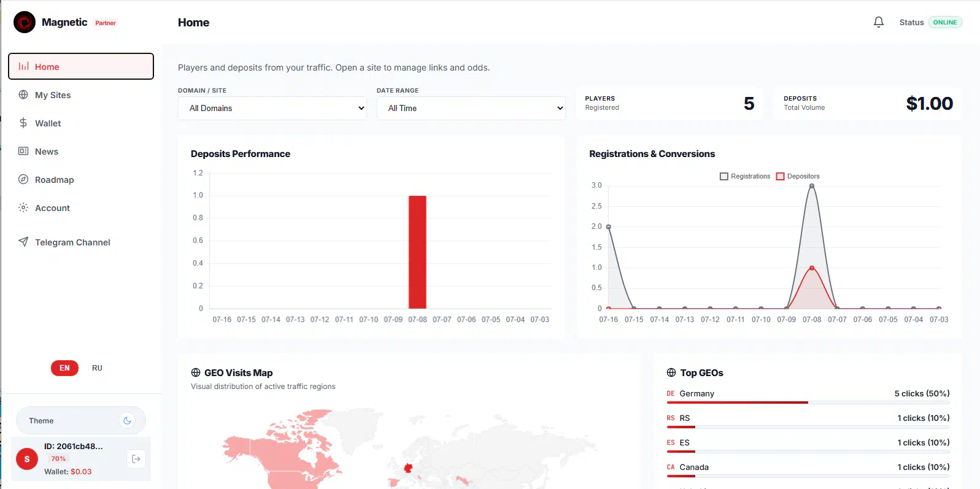This screenshot has height=489, width=980.
Task: Expand the All Time date range dropdown
Action: pos(471,108)
